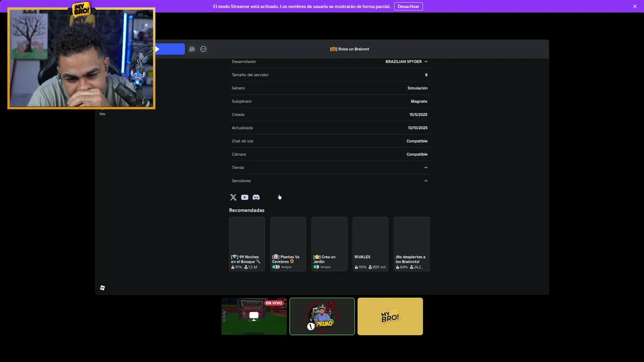Click the 'Más' label in sidebar
The height and width of the screenshot is (362, 644).
(x=102, y=114)
